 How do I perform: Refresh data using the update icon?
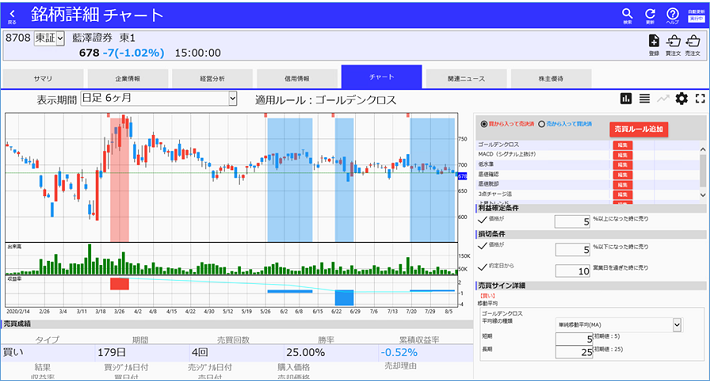(650, 16)
